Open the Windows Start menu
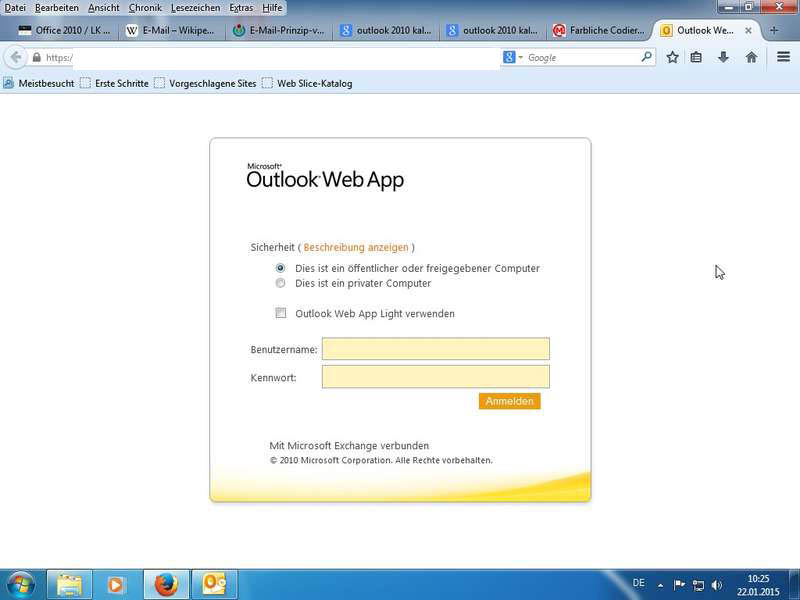This screenshot has height=600, width=800. pos(20,585)
